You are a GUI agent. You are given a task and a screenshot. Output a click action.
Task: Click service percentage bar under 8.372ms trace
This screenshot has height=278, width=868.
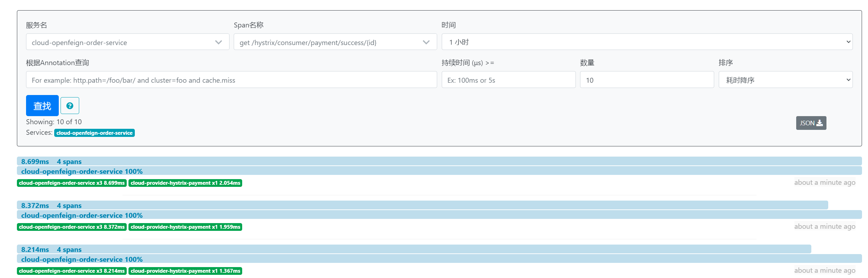coord(439,215)
